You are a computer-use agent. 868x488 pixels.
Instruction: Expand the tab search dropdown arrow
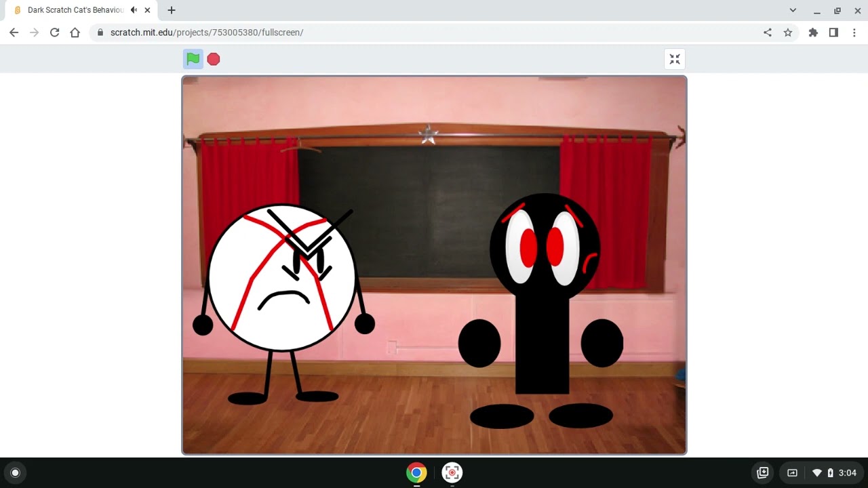[793, 10]
